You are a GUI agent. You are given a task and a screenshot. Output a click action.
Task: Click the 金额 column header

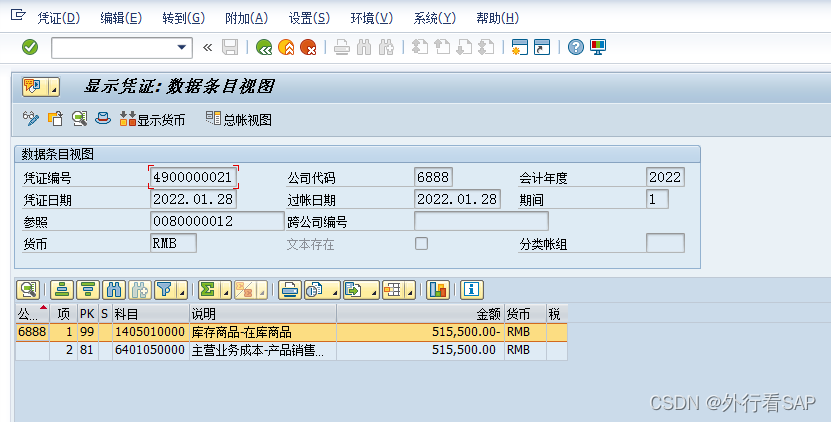coord(420,314)
